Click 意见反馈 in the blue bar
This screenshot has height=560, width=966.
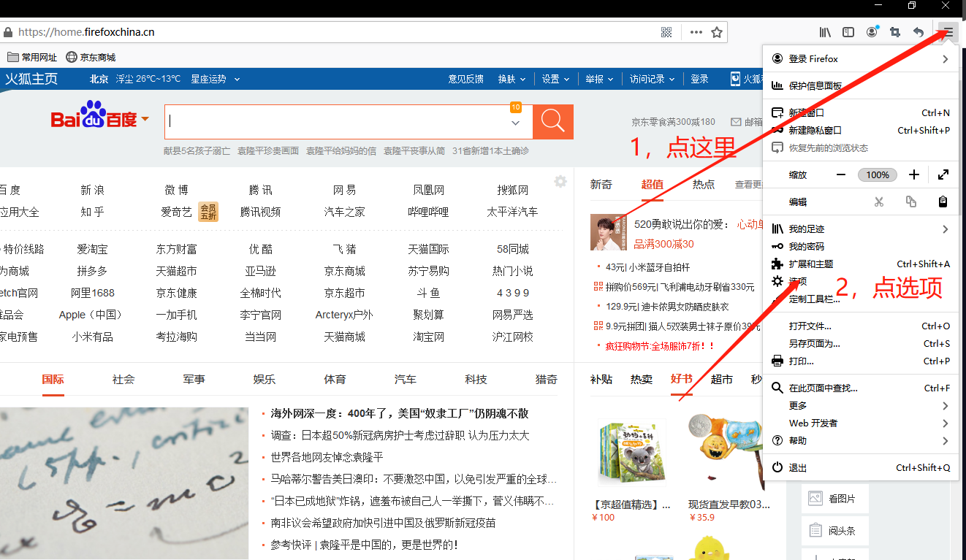pyautogui.click(x=465, y=79)
